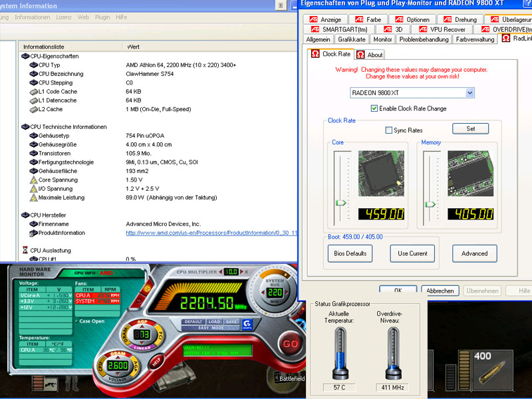This screenshot has width=532, height=399.
Task: Open the Informationen menu
Action: (x=32, y=17)
